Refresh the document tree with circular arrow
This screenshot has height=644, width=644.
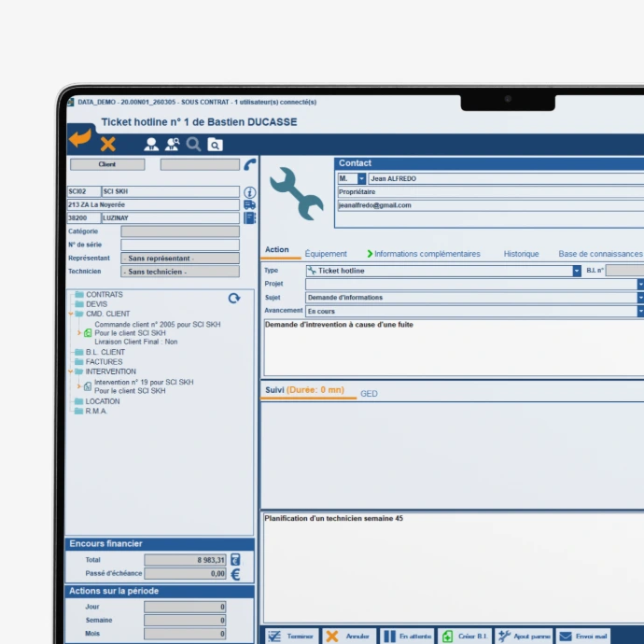tap(234, 298)
